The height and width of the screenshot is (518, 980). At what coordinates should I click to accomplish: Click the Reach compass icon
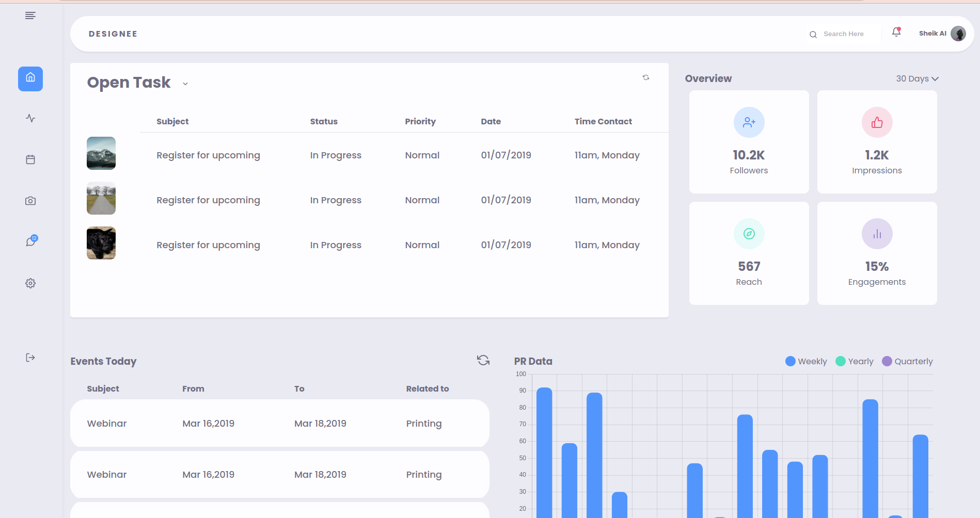[x=749, y=234]
